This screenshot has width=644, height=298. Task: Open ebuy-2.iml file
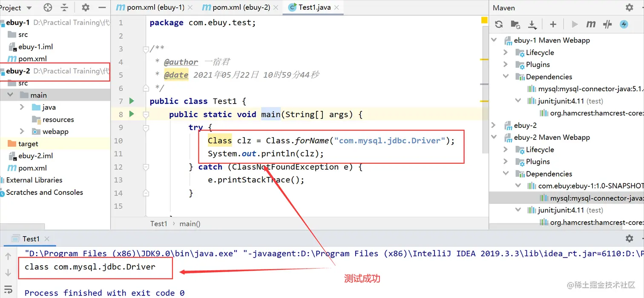(35, 156)
